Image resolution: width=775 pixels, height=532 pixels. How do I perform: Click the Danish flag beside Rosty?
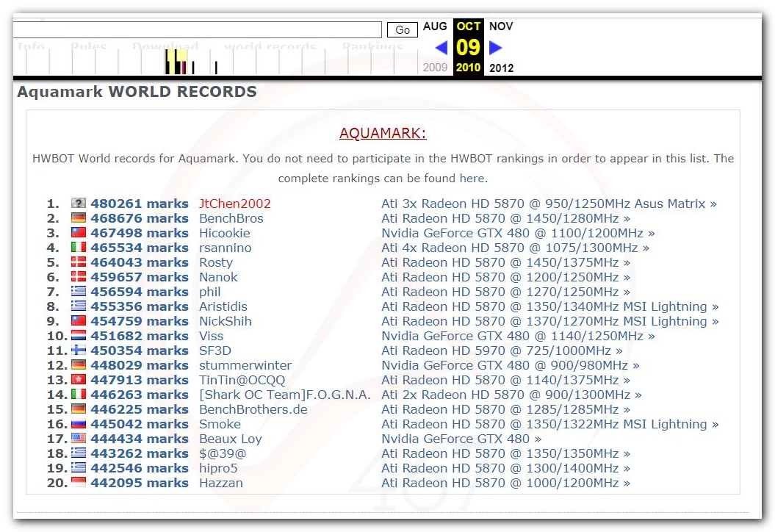pyautogui.click(x=78, y=262)
